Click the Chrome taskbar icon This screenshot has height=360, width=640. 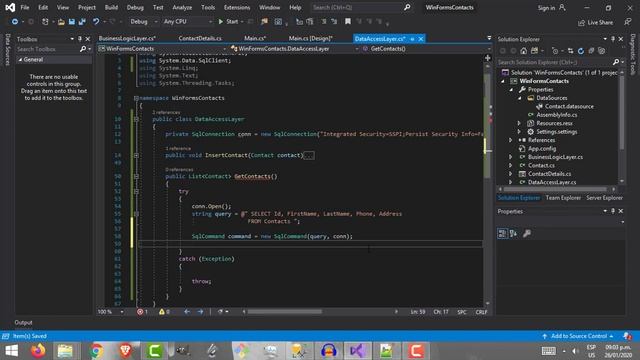(x=96, y=351)
